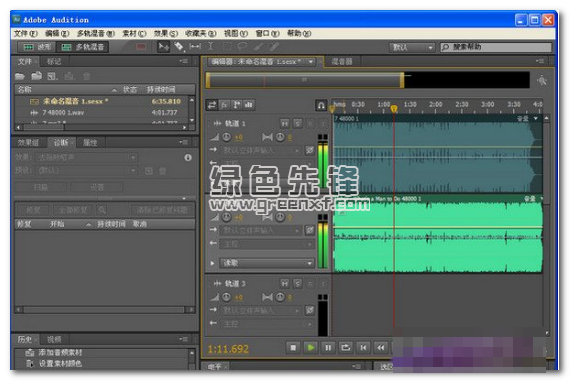Select the Slip tool

coord(195,47)
